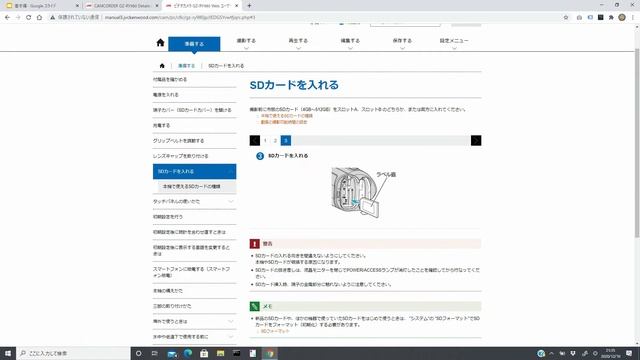Open the 編集する navigation menu

350,42
